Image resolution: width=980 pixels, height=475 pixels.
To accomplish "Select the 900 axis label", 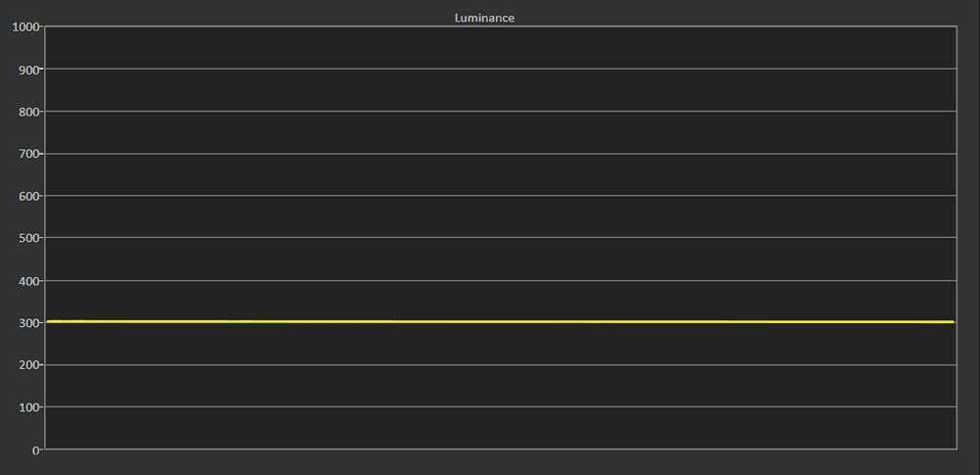I will [28, 70].
